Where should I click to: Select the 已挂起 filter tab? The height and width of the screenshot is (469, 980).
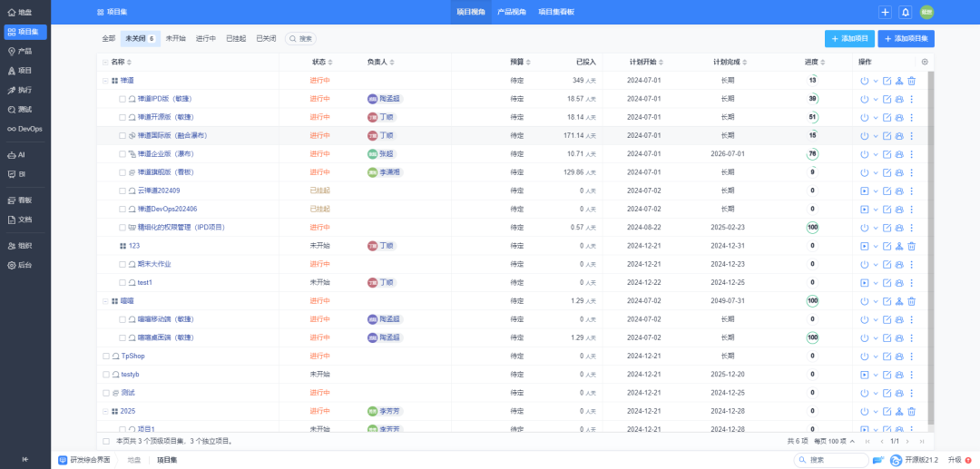235,39
